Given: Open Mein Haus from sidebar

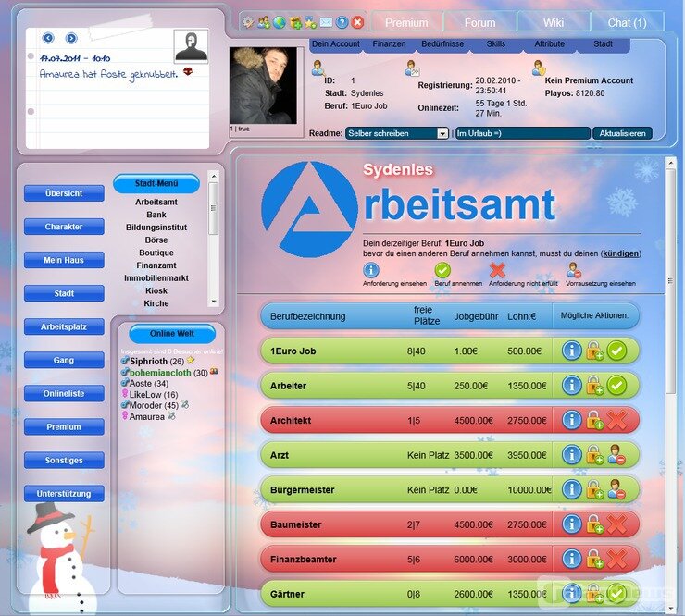Looking at the screenshot, I should 64,260.
